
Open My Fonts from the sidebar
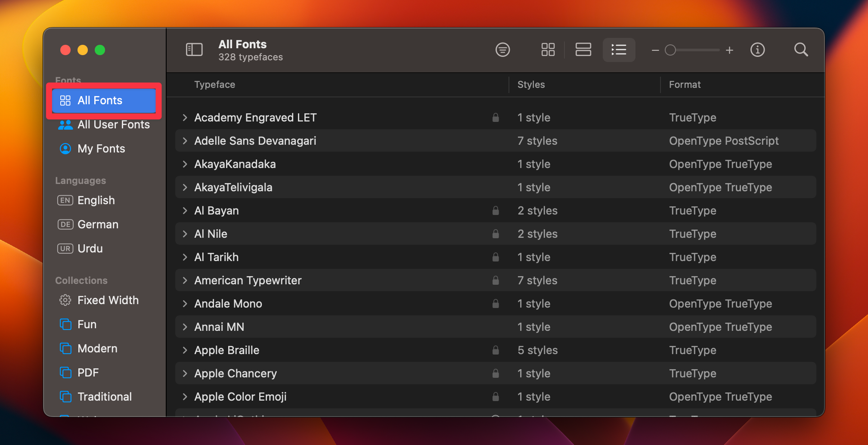click(x=101, y=148)
